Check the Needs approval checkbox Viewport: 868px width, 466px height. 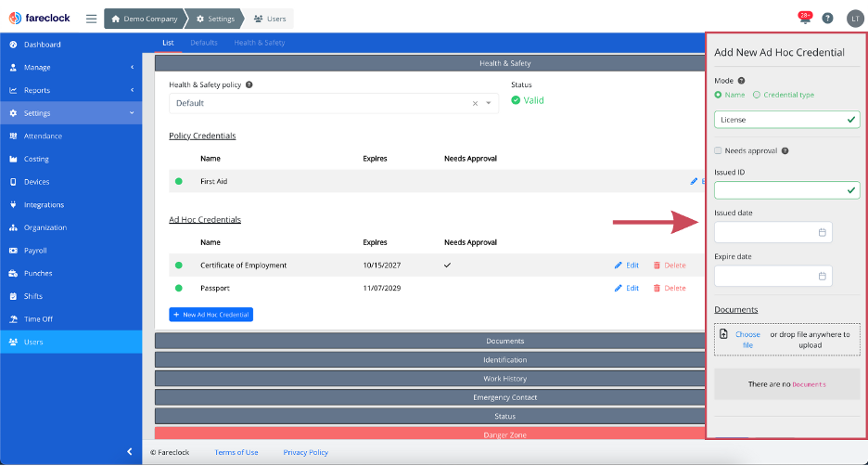718,150
